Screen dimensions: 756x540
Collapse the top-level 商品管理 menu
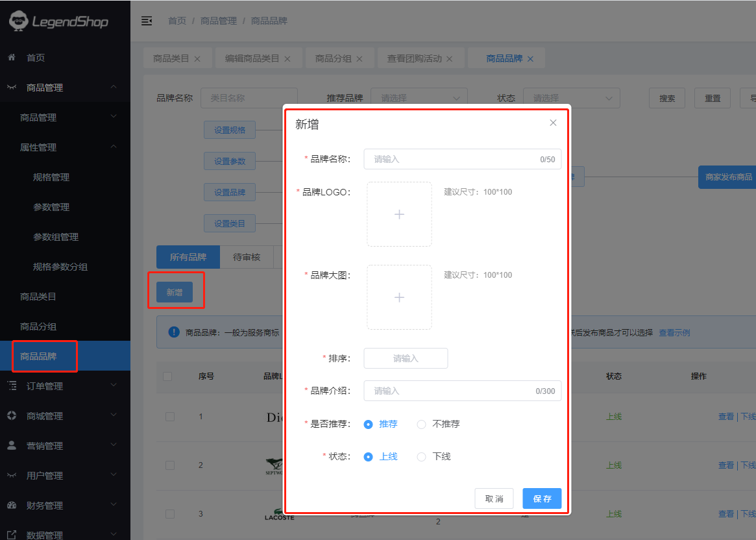[114, 87]
